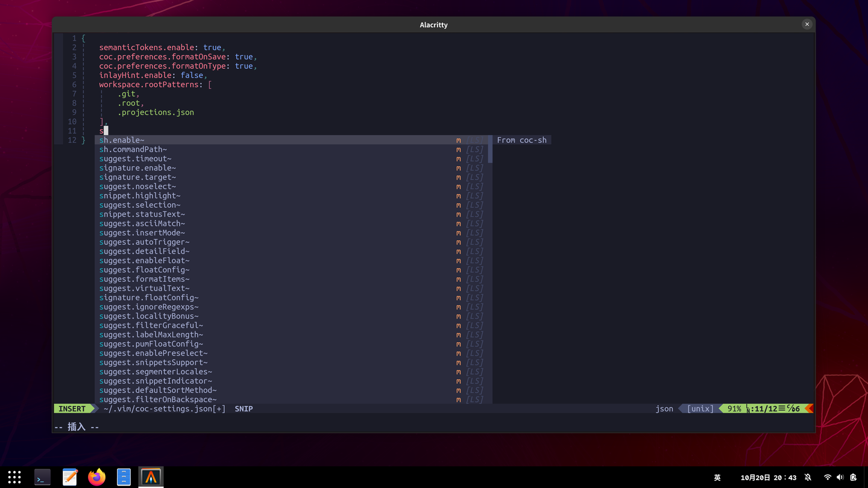Select the snippet.highlight completion entry

point(140,195)
